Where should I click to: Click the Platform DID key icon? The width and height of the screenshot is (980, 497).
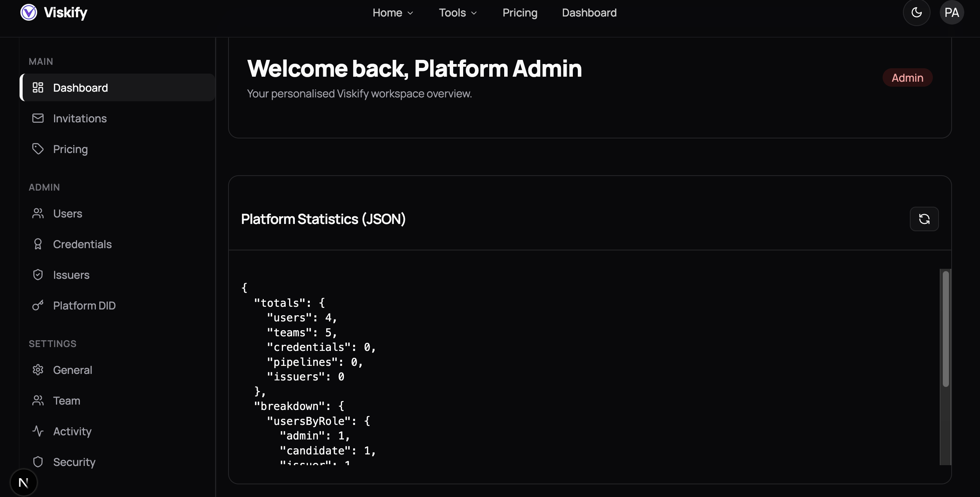pyautogui.click(x=38, y=305)
